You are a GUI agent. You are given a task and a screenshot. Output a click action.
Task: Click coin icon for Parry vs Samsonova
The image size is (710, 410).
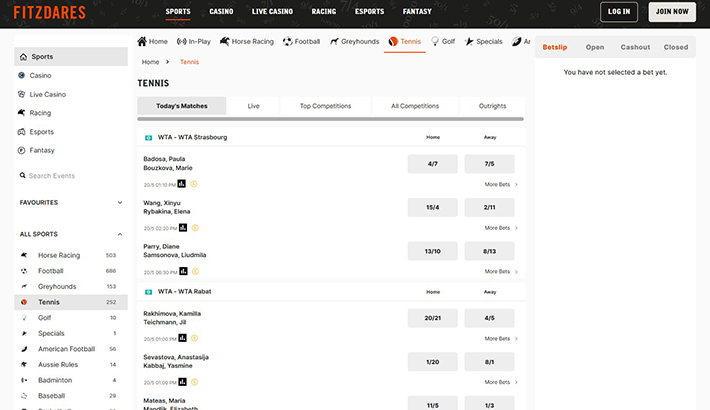pyautogui.click(x=196, y=271)
